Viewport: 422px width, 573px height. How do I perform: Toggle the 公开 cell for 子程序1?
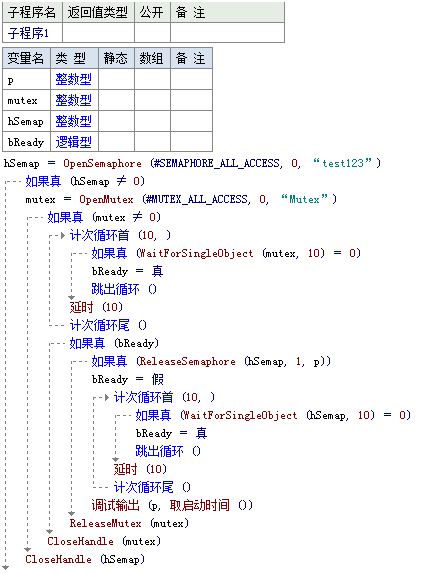pyautogui.click(x=152, y=33)
